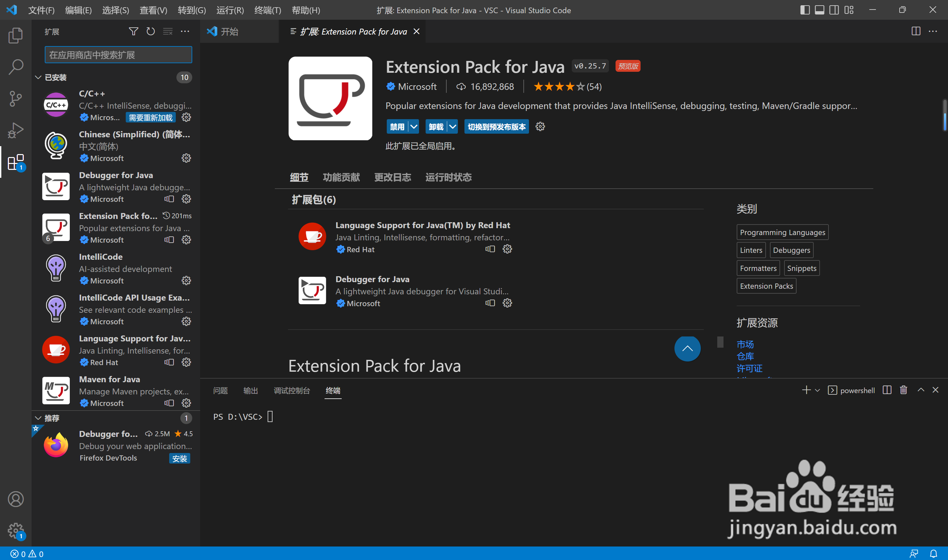
Task: Switch to the 运行时状态 tab
Action: click(449, 177)
